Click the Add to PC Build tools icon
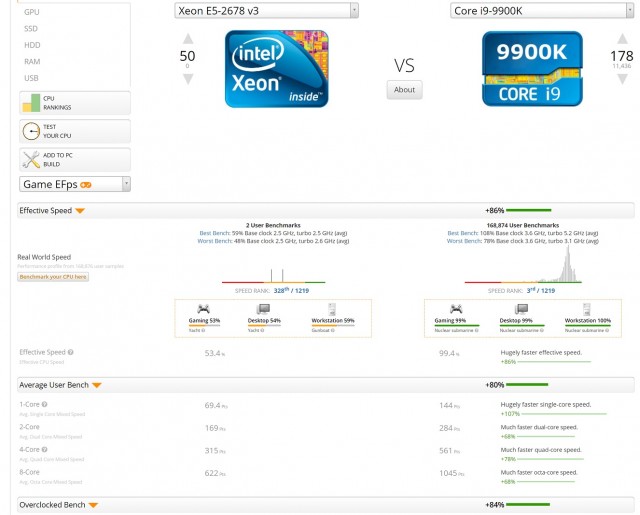 [x=31, y=160]
